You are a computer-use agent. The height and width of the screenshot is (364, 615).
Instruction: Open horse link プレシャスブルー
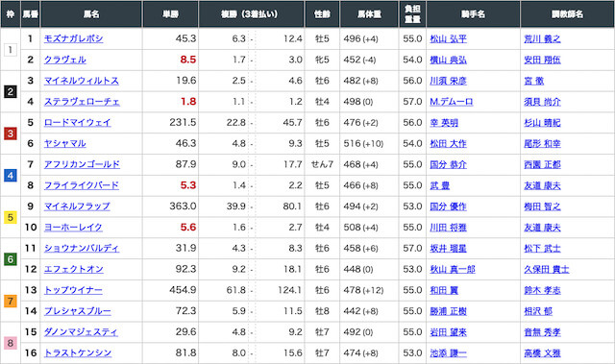77,311
